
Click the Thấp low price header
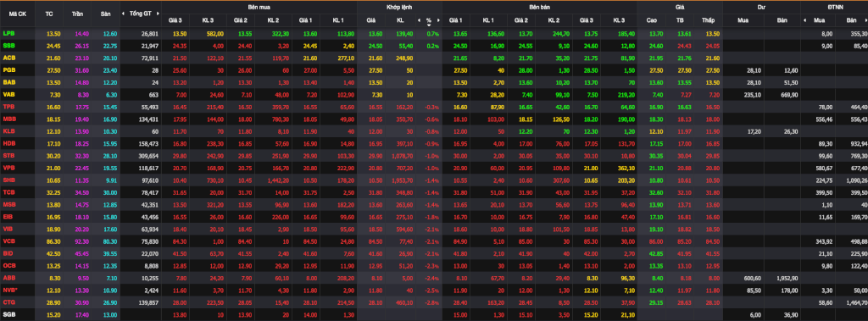708,20
